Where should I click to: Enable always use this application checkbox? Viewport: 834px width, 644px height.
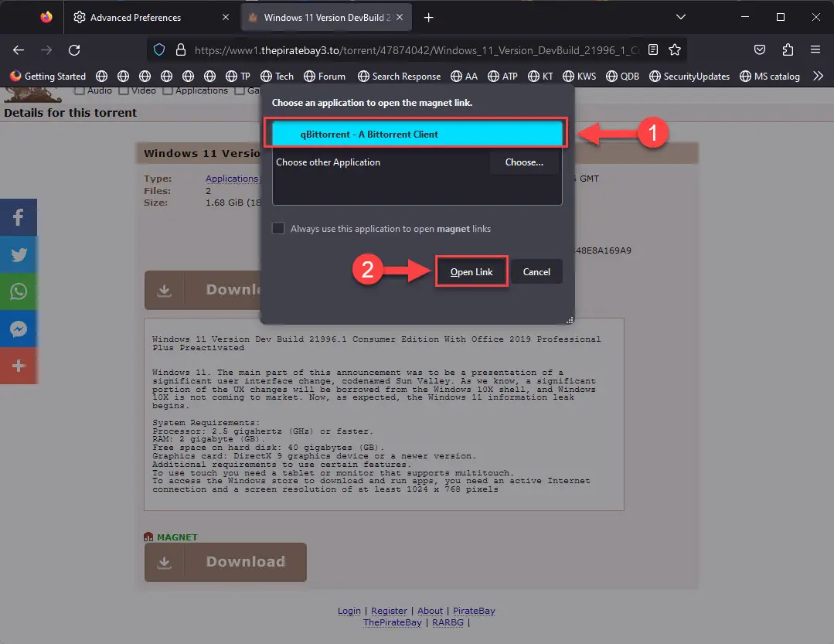pos(277,229)
